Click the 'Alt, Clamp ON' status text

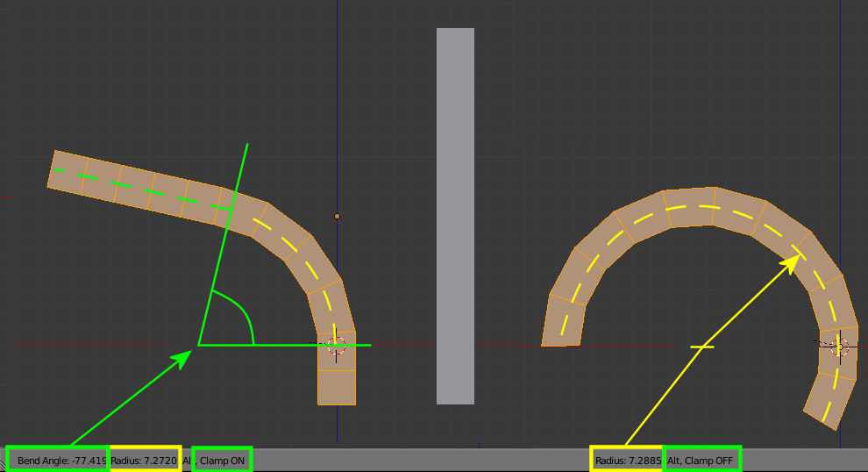[214, 461]
